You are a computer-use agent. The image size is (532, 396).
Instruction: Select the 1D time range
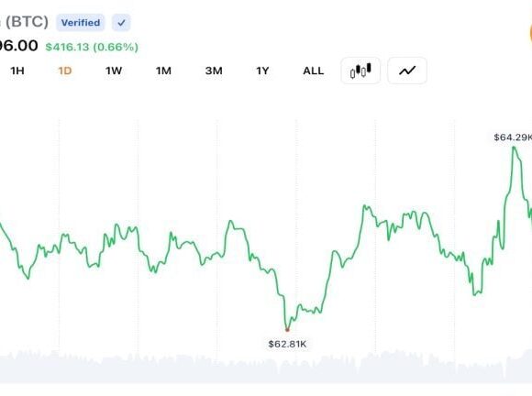tap(65, 71)
